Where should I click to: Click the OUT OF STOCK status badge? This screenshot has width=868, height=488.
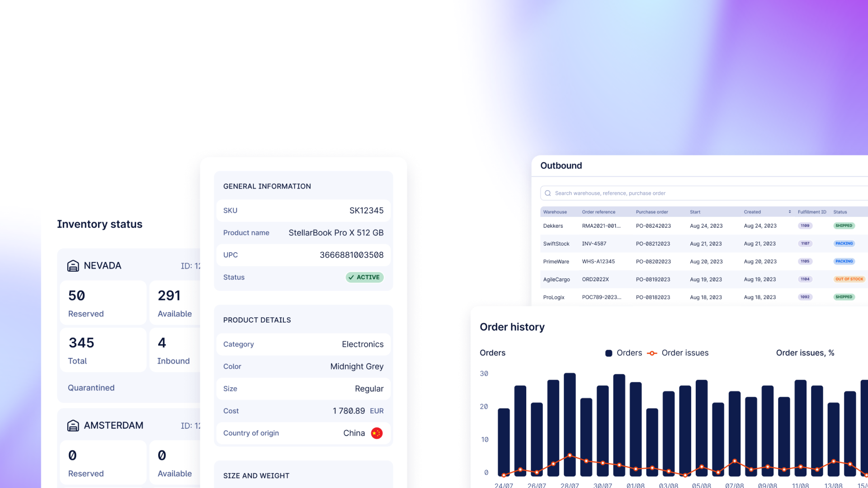849,279
